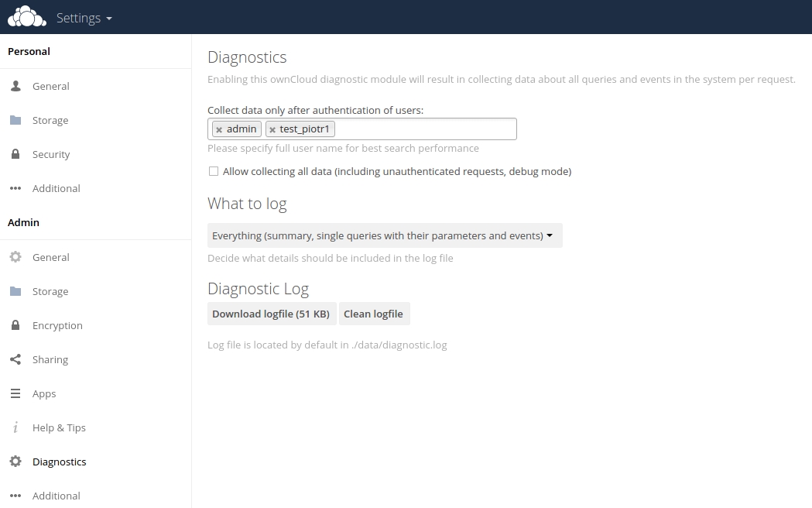Click the padlock icon beside Encryption
This screenshot has width=812, height=508.
15,325
